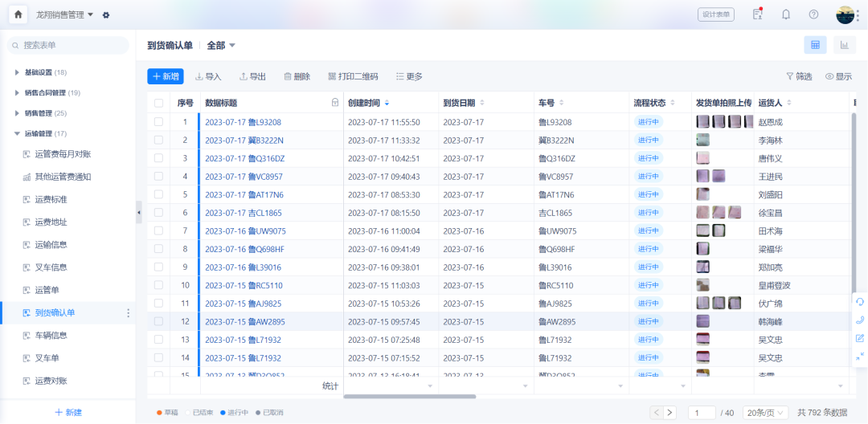This screenshot has height=424, width=868.
Task: Check row 11 鲁AJ9825 checkbox
Action: coord(159,303)
